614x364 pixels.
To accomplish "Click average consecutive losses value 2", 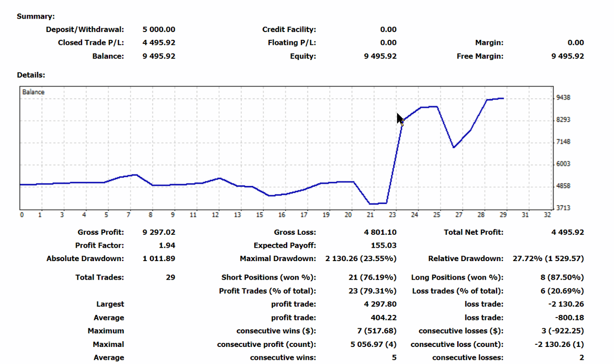I will (581, 358).
